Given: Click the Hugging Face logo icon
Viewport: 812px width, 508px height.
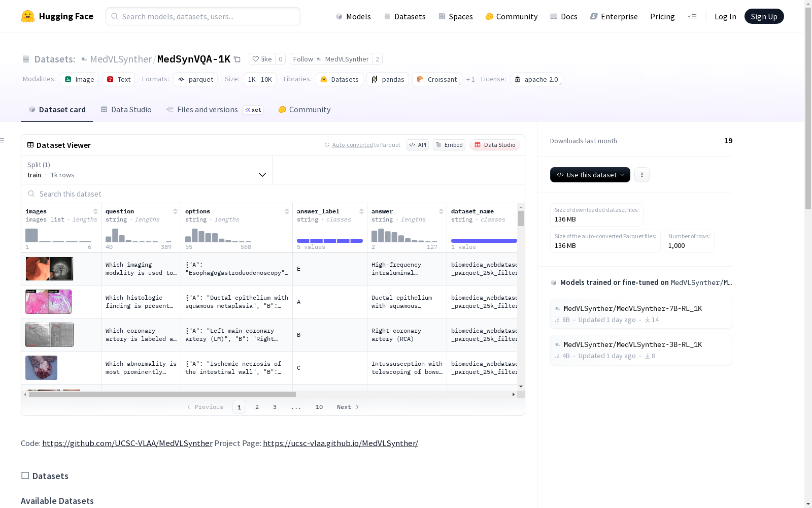Looking at the screenshot, I should tap(28, 16).
